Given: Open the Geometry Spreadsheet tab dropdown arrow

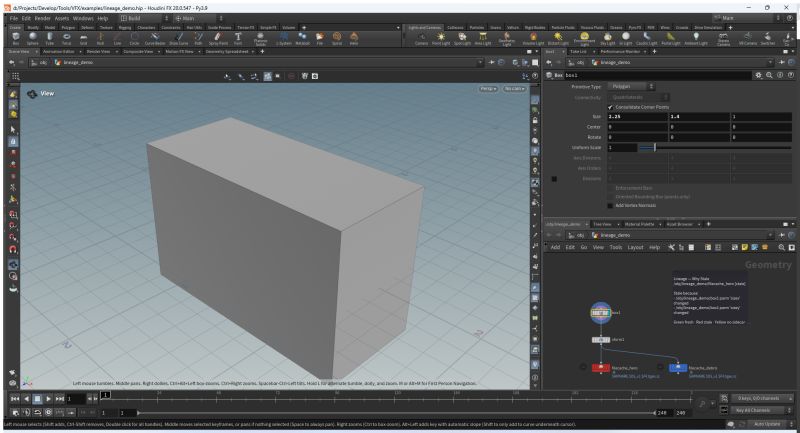Looking at the screenshot, I should pos(254,52).
